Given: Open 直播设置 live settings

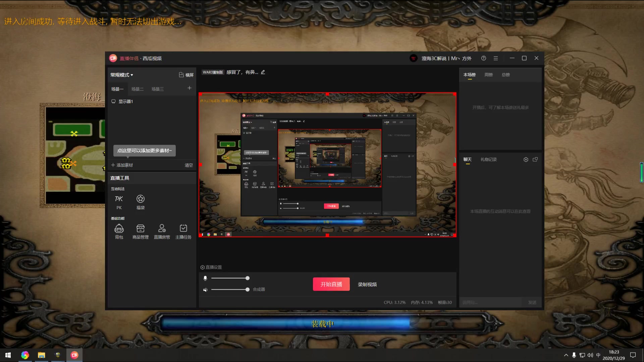Looking at the screenshot, I should pos(211,267).
